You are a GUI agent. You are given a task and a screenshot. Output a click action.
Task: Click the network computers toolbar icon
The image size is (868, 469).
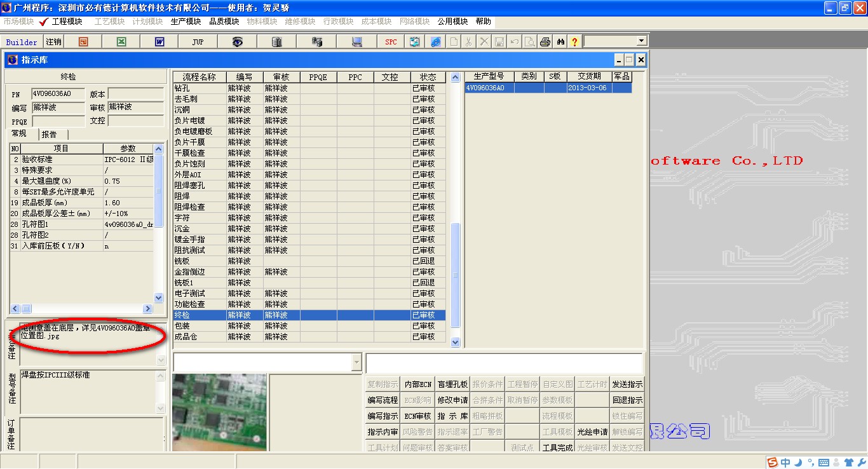click(316, 41)
